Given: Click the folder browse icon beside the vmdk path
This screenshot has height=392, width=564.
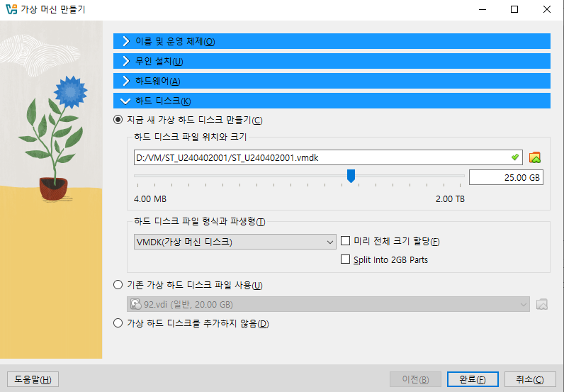Looking at the screenshot, I should (534, 157).
